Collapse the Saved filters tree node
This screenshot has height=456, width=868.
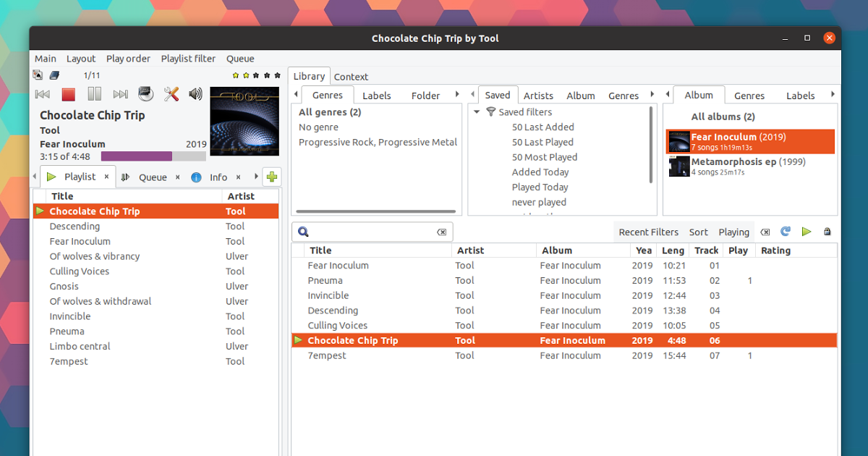coord(477,112)
